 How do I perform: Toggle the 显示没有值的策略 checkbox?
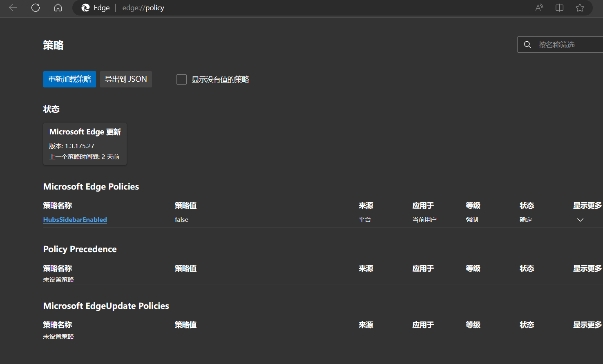(x=181, y=79)
